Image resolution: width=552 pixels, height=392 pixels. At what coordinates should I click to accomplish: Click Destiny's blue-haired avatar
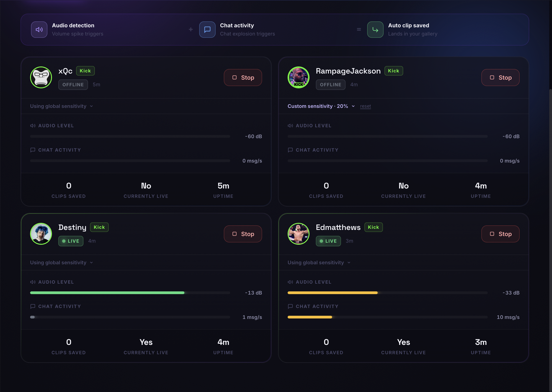click(41, 234)
